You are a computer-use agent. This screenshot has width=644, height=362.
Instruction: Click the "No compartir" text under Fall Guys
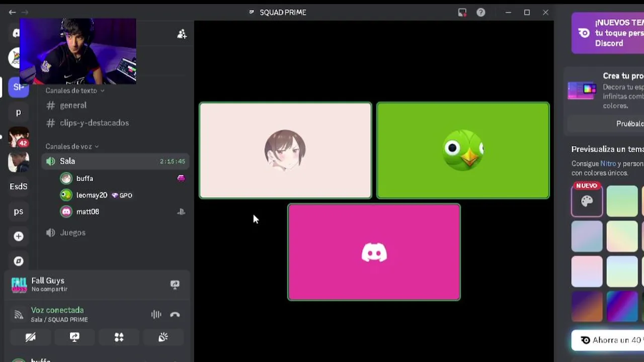49,289
